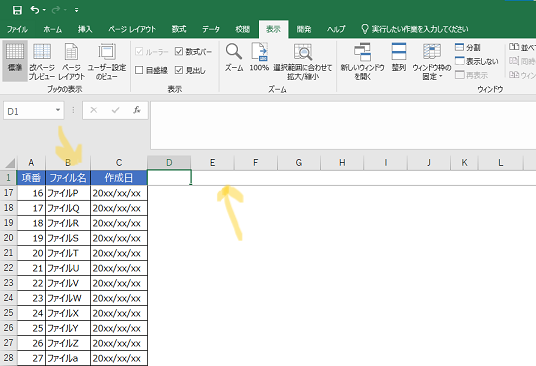Screen dimensions: 536x366
Task: Click cell containing ファイルQ
Action: (x=68, y=208)
